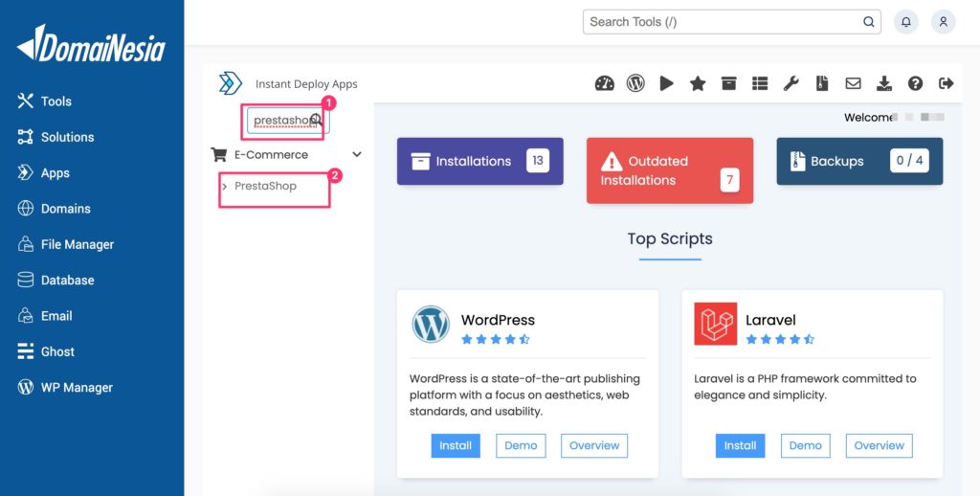The width and height of the screenshot is (980, 496).
Task: Open the Solutions sidebar menu
Action: (x=56, y=137)
